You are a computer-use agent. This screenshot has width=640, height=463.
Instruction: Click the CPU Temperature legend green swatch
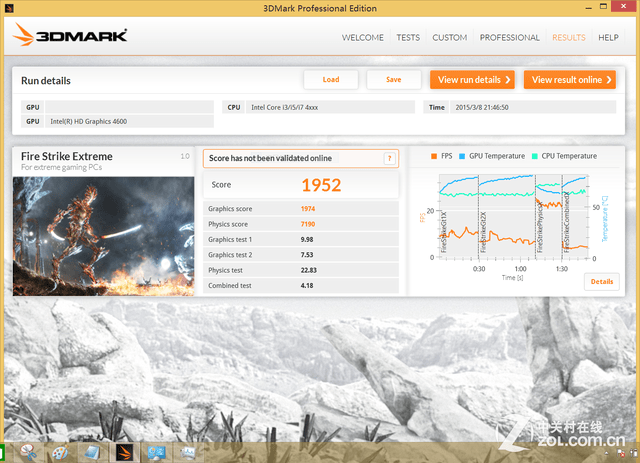click(535, 156)
